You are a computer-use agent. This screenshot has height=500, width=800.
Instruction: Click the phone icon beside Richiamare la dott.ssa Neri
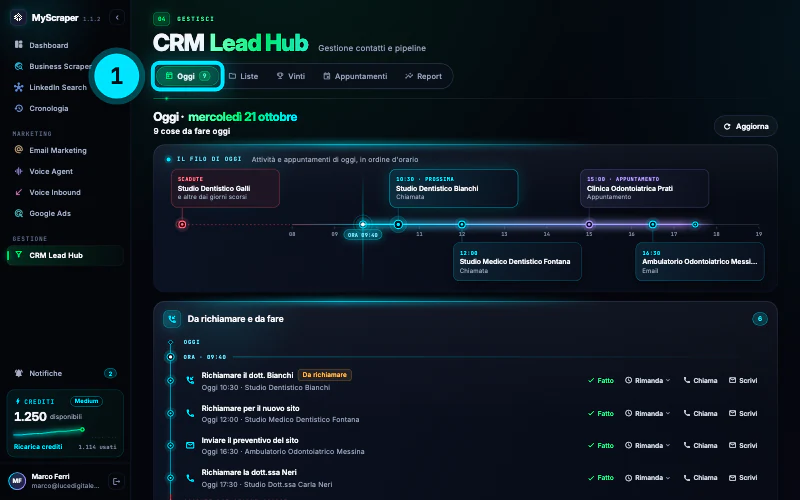tap(190, 478)
